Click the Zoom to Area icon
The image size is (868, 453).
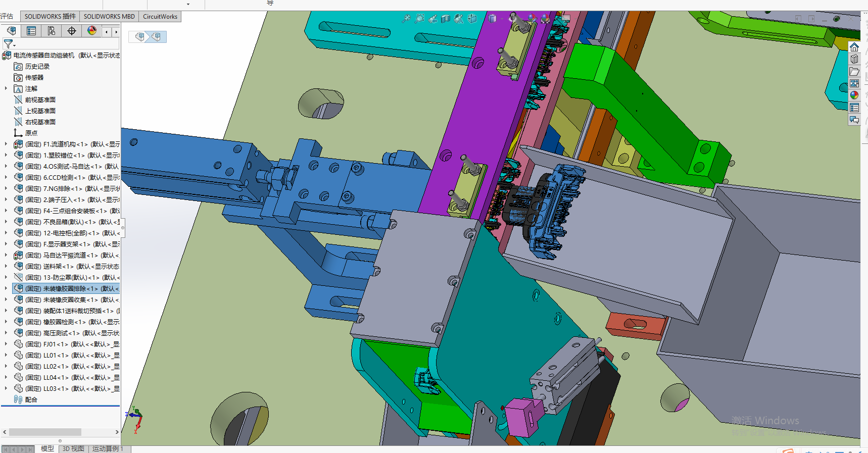[419, 19]
